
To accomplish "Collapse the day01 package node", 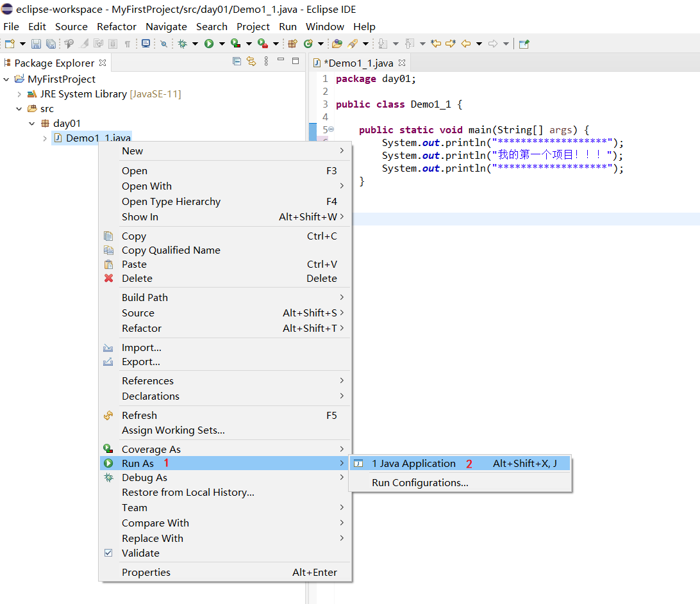I will (31, 124).
